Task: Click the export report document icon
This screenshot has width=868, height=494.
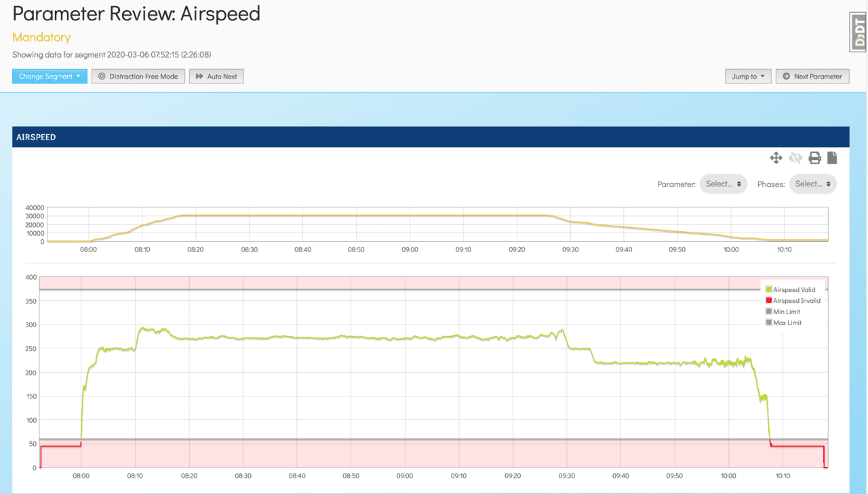Action: point(832,157)
